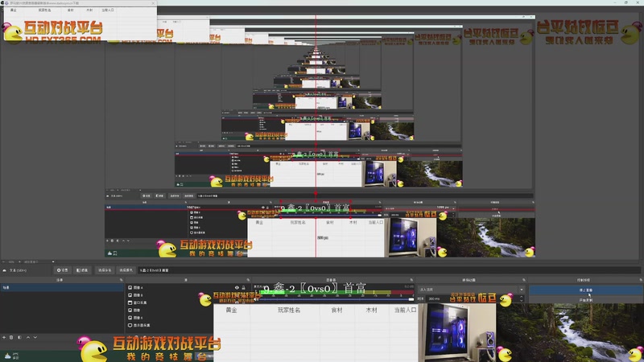The image size is (644, 362).
Task: Pop out the Scenes dock panel
Action: coord(122,280)
